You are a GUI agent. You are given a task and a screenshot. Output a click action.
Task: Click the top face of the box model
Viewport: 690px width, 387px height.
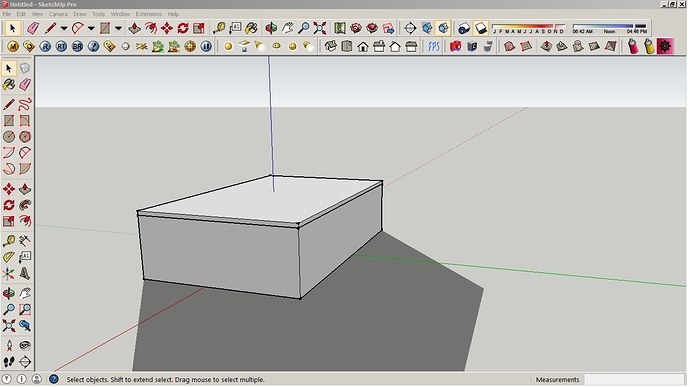260,198
